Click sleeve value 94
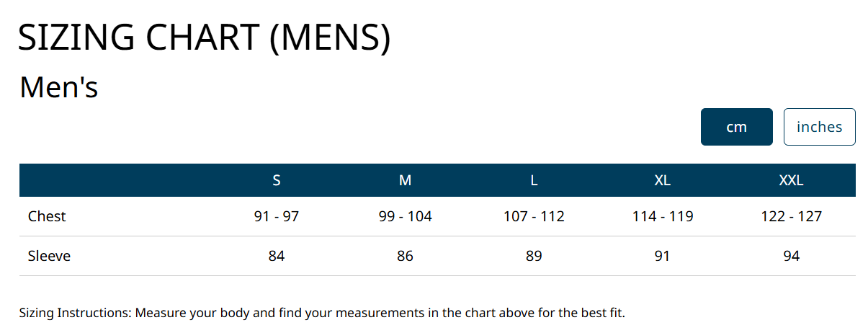868x333 pixels. click(791, 256)
